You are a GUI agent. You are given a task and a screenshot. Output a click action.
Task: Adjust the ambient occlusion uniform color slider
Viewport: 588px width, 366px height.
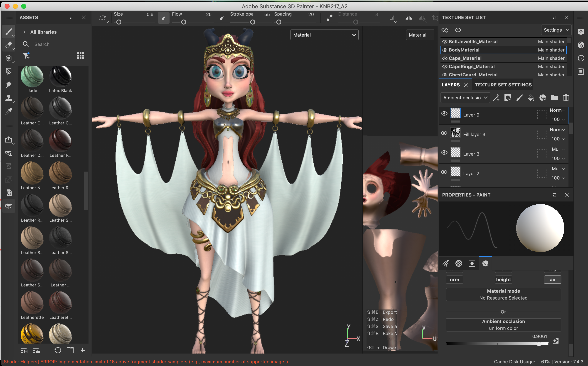coord(539,344)
